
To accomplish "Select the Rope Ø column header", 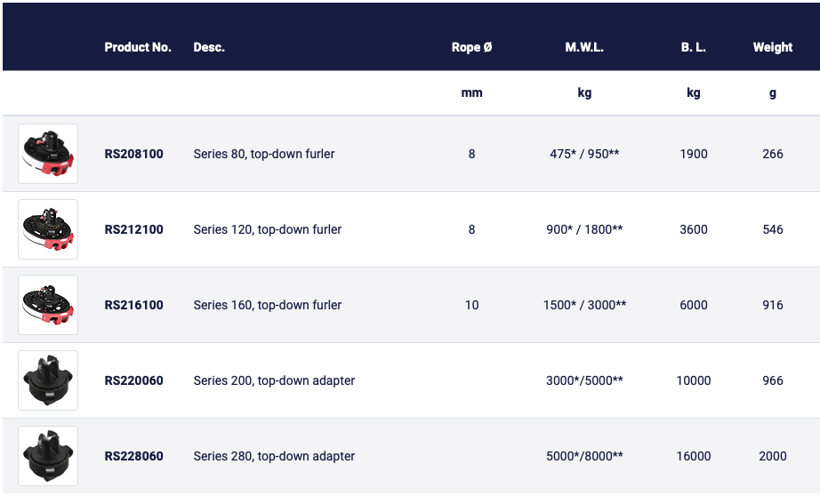I will 471,47.
